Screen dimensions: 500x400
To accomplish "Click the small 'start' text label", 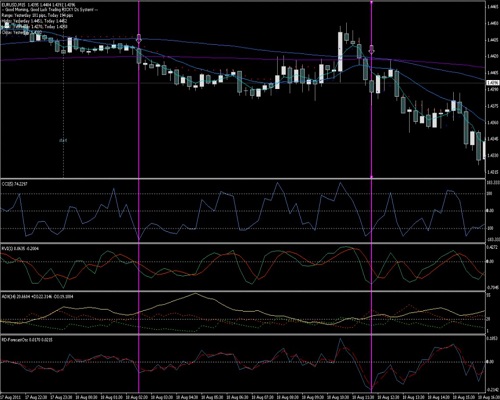I will pyautogui.click(x=63, y=140).
